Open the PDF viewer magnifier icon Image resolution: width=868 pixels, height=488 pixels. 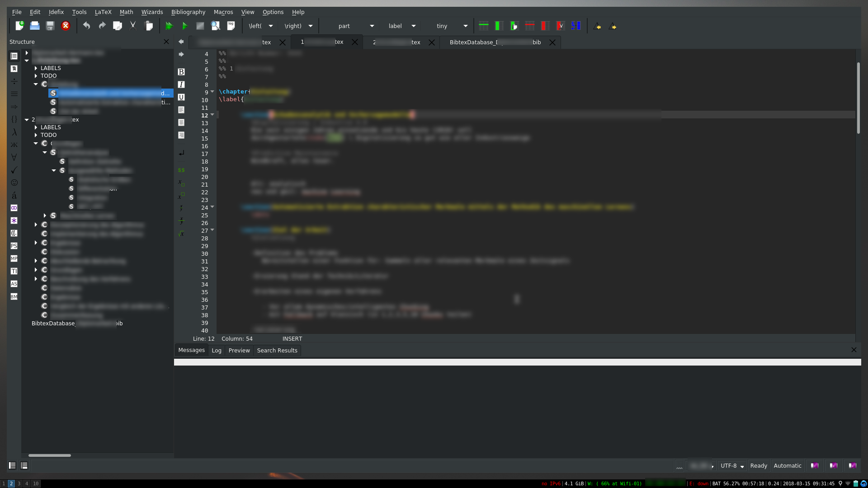click(215, 26)
